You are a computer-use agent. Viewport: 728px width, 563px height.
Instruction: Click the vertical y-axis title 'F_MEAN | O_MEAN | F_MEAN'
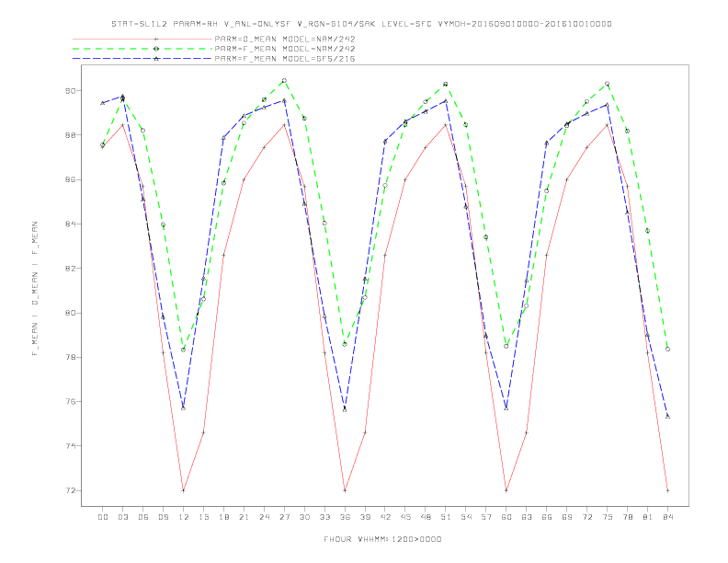pyautogui.click(x=35, y=289)
